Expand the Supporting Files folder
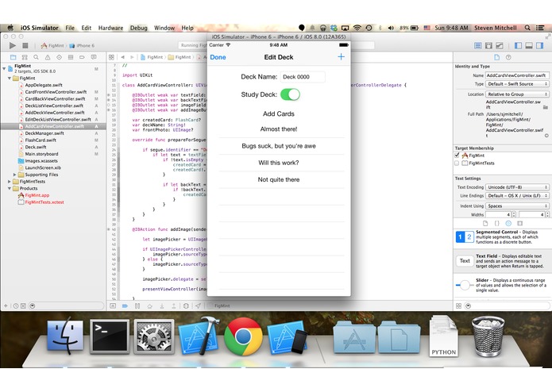Viewport: 552px width, 392px height. pos(15,175)
